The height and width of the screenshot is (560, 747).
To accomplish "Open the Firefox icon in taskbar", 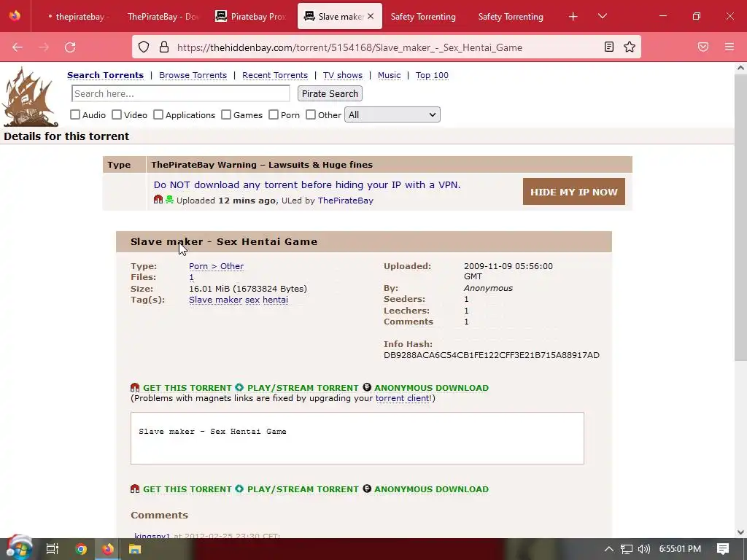I will tap(108, 549).
